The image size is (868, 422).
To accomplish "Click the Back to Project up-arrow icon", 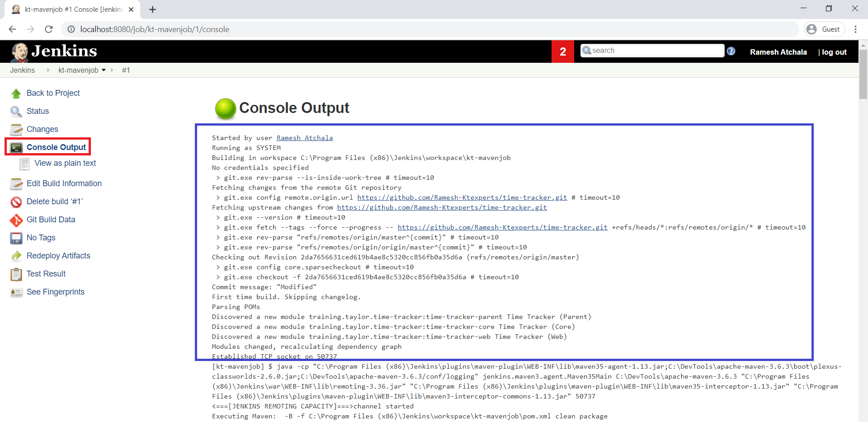I will [16, 94].
